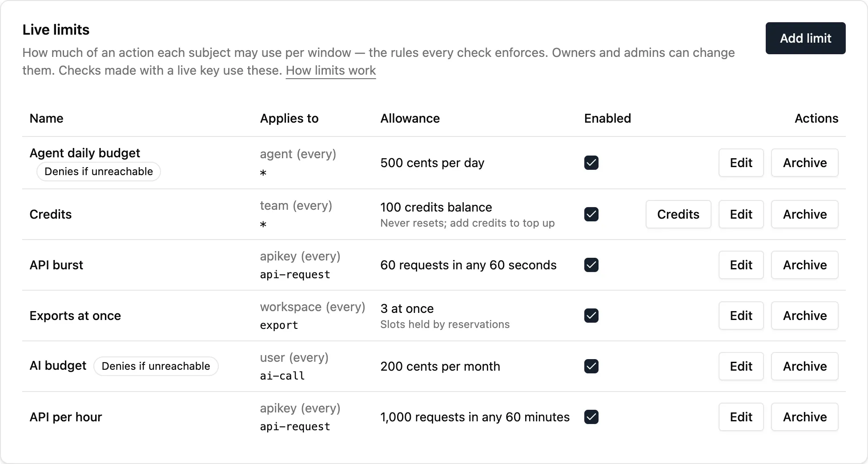This screenshot has width=868, height=464.
Task: Select the 1,000 requests in any 60 minutes text
Action: 475,417
